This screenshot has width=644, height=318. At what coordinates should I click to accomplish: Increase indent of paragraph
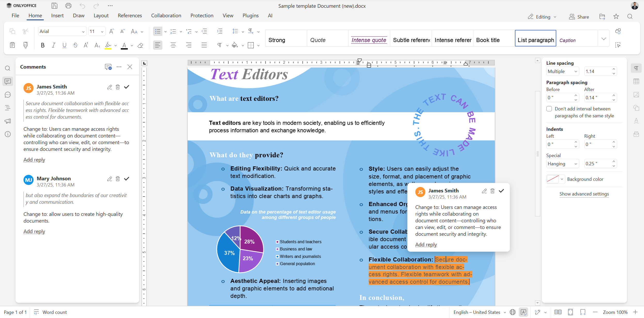click(220, 31)
